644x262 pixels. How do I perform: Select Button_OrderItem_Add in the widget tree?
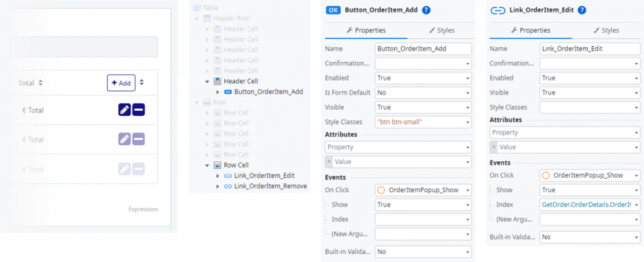[268, 92]
